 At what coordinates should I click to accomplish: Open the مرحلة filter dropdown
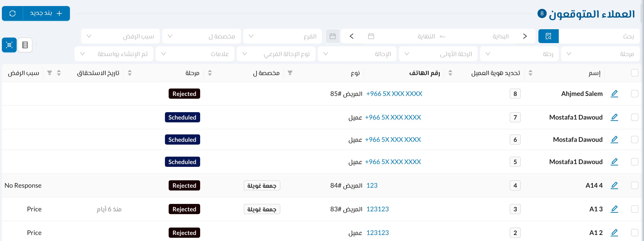[600, 54]
